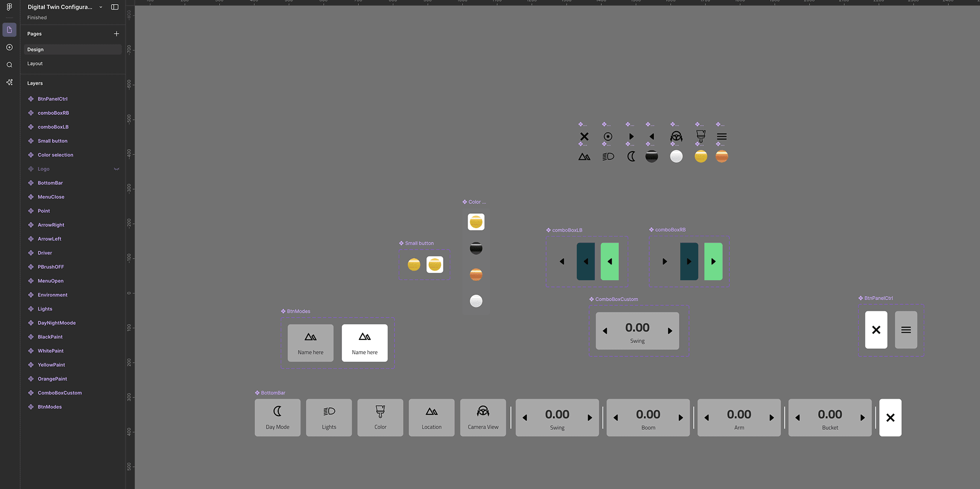Click the selected 'Name here' button in BtnModes

364,343
